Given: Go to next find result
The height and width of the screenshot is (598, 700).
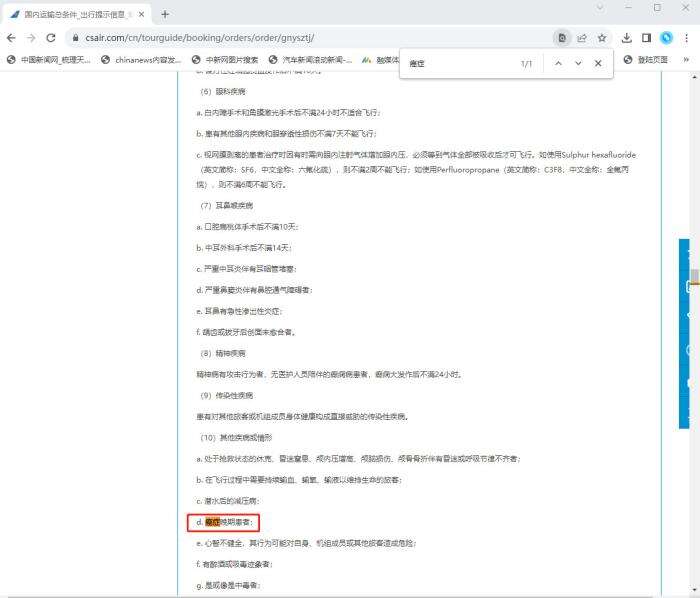Looking at the screenshot, I should tap(578, 63).
